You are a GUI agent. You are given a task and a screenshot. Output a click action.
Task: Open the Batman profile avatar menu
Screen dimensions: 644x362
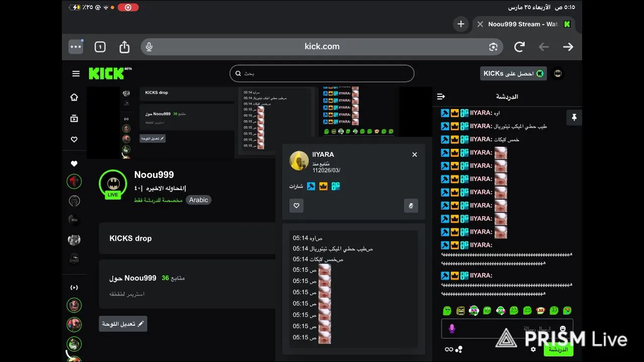pyautogui.click(x=557, y=73)
